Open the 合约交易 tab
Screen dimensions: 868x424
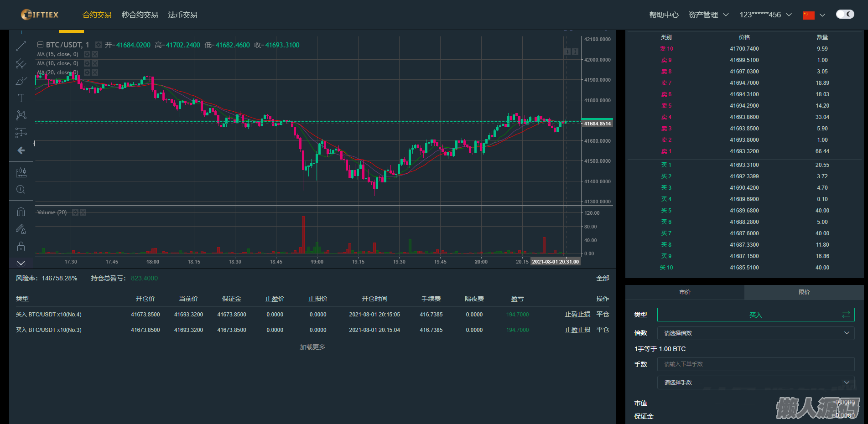[97, 15]
